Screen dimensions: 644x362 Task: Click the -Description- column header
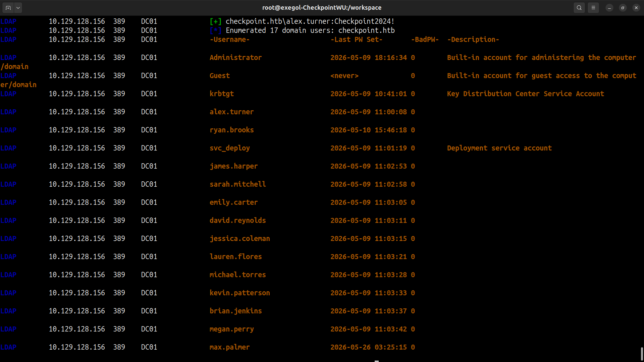(x=473, y=40)
